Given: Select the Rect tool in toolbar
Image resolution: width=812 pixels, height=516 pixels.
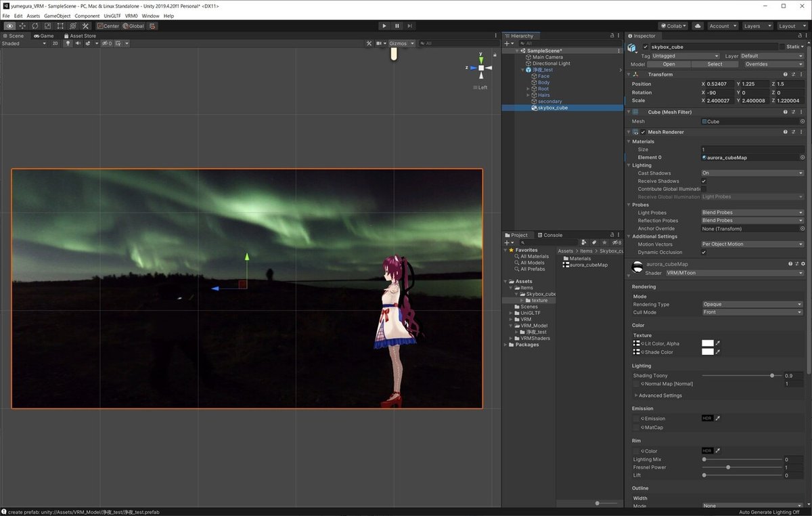Looking at the screenshot, I should [x=60, y=26].
